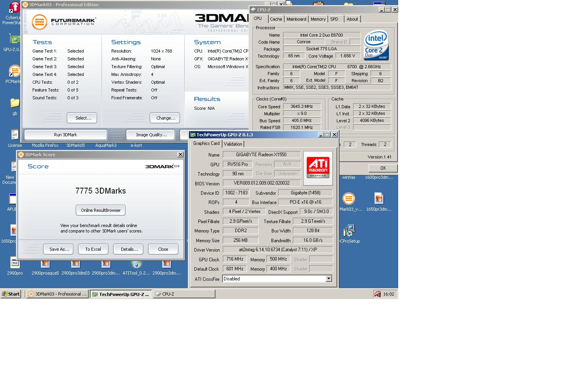Open the About tab in CPU-Z
The image size is (588, 368).
[x=352, y=19]
